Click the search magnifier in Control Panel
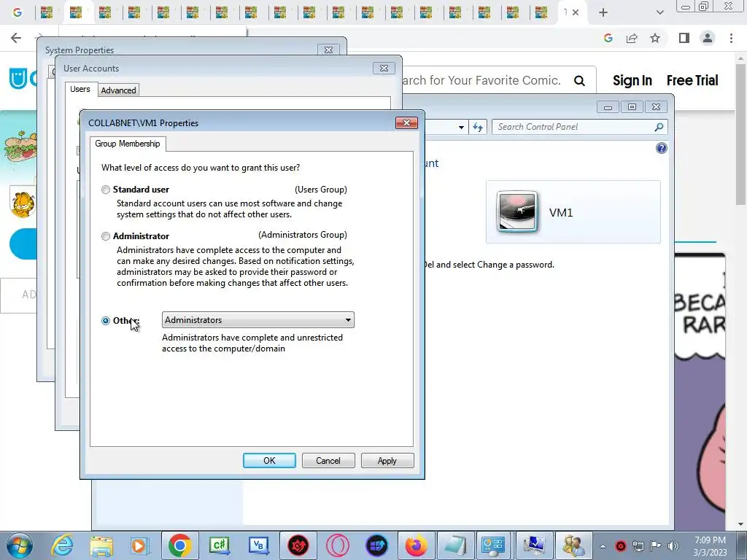The width and height of the screenshot is (747, 560). (659, 127)
